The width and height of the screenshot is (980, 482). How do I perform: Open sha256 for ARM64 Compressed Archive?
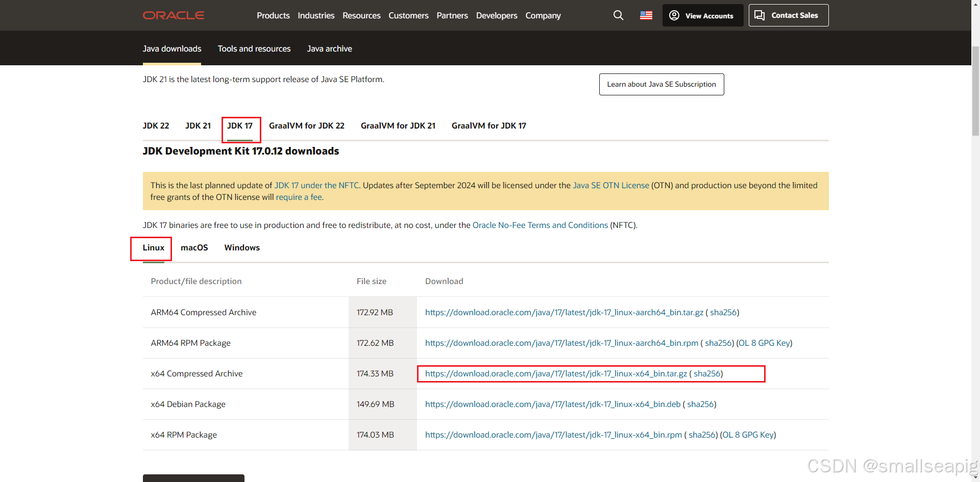pos(723,312)
